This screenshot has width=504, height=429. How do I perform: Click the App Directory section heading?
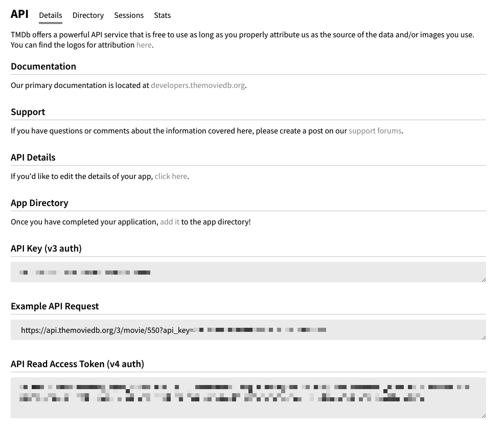click(x=39, y=203)
